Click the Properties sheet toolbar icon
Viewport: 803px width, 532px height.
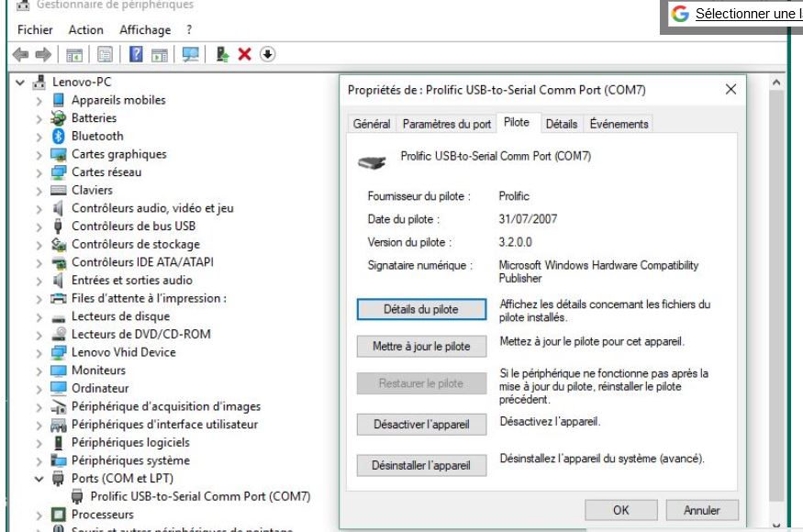coord(105,54)
